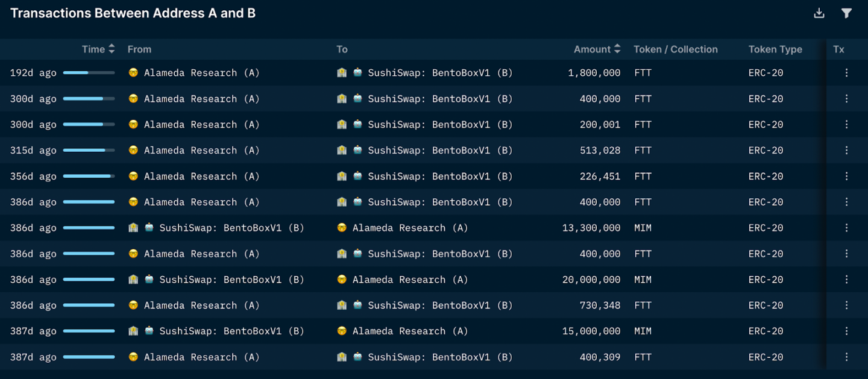This screenshot has height=379, width=868.
Task: Click the Token / Collection column header
Action: click(x=675, y=49)
